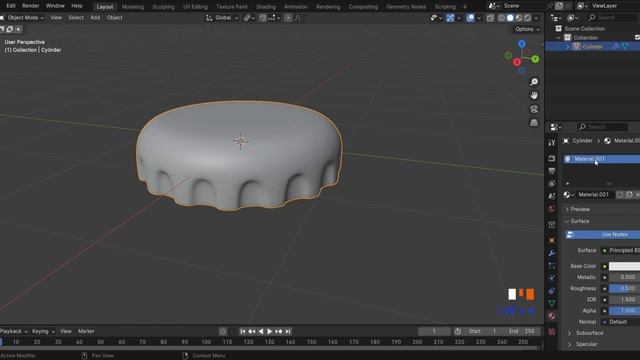The image size is (640, 360).
Task: Toggle Collection exclude checkbox in outliner
Action: click(x=637, y=38)
